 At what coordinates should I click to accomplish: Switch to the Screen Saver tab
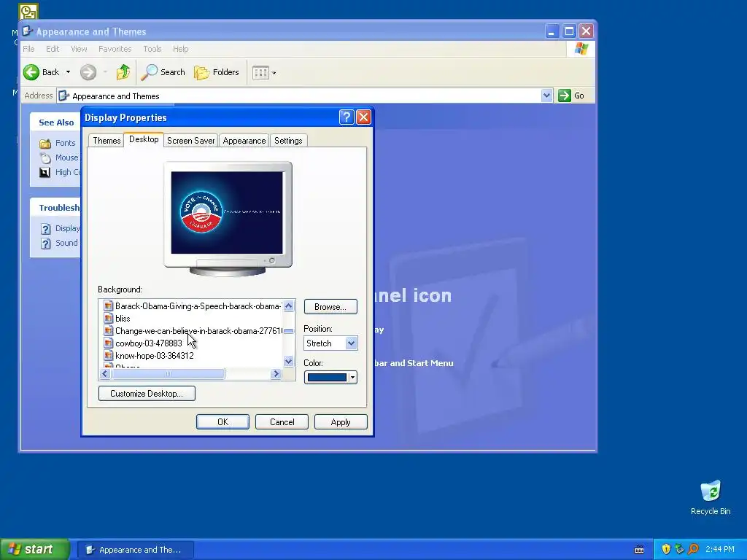(190, 141)
